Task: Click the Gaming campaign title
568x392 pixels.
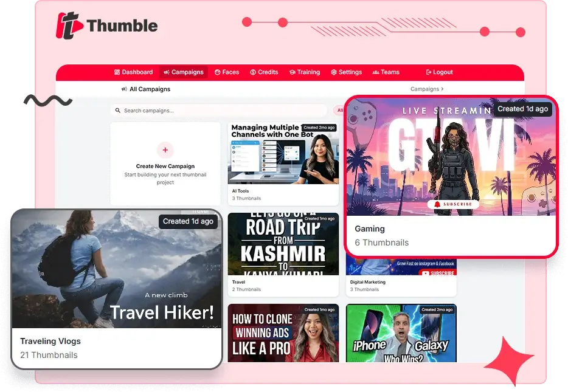Action: 370,229
